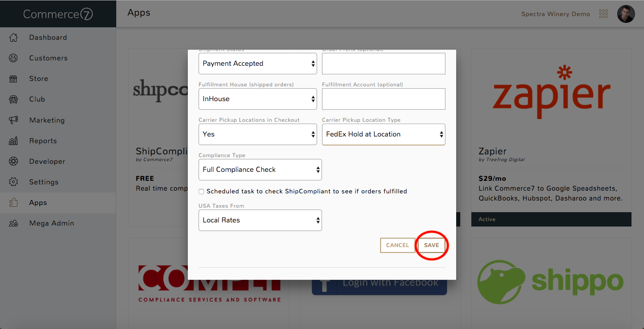Open Reports using the bar chart icon
The height and width of the screenshot is (329, 644).
13,141
